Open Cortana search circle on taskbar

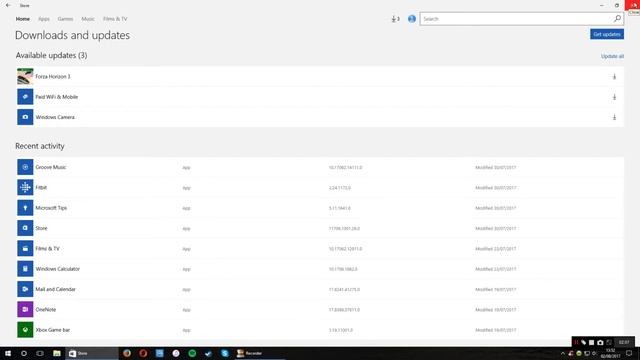click(x=24, y=353)
